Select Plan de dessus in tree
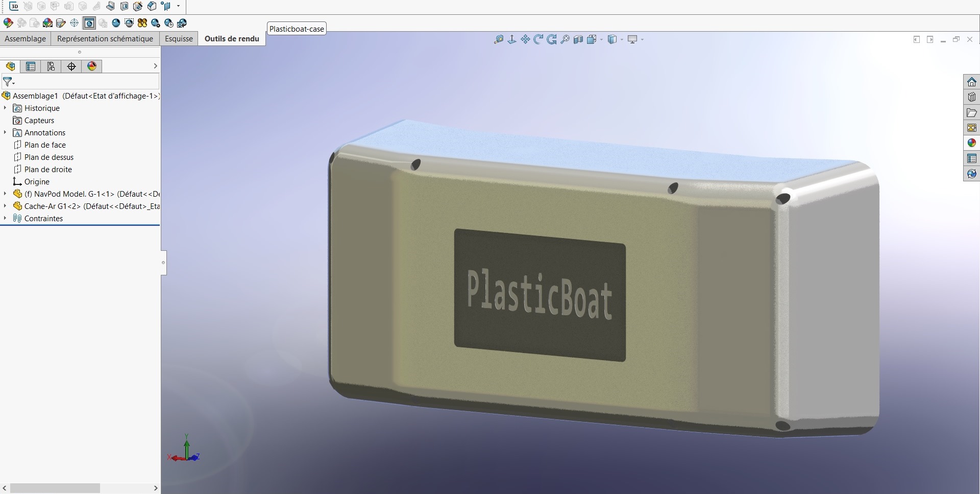This screenshot has width=980, height=494. click(49, 157)
